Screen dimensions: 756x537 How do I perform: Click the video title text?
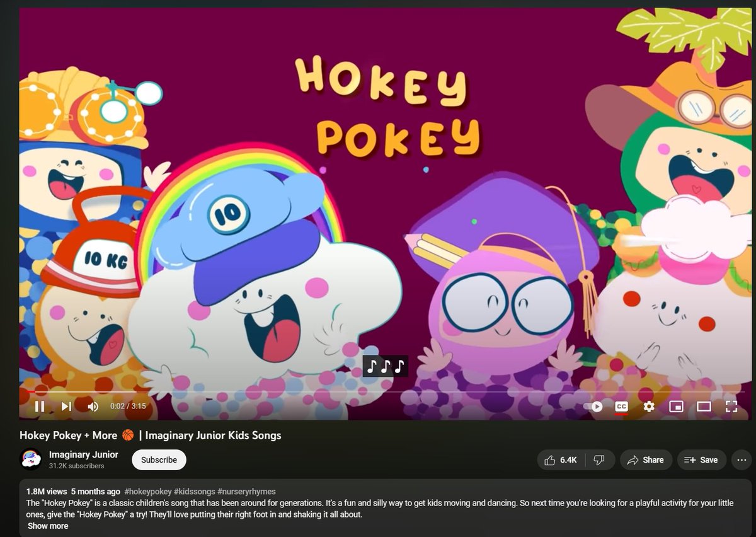tap(151, 436)
